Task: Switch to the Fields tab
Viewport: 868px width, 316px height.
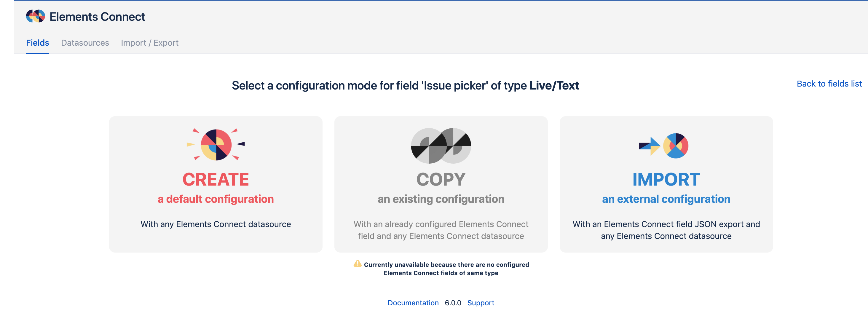Action: pos(37,43)
